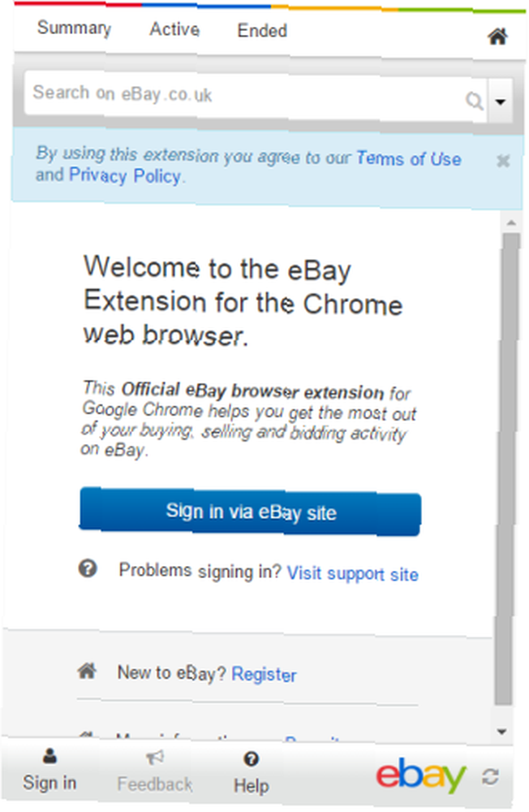
Task: Click the scrollbar down arrow
Action: click(501, 732)
